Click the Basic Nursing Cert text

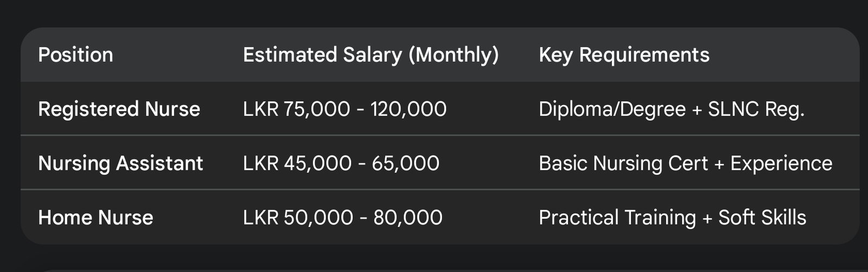623,163
